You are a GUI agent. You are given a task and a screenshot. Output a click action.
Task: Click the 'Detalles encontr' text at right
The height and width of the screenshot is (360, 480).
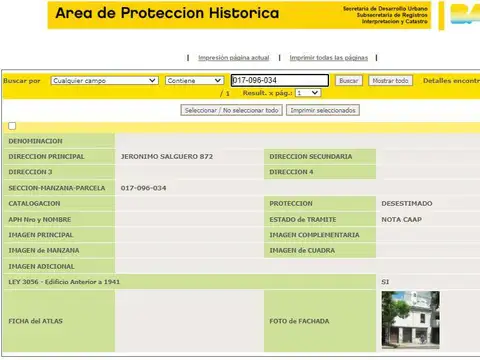pyautogui.click(x=451, y=81)
